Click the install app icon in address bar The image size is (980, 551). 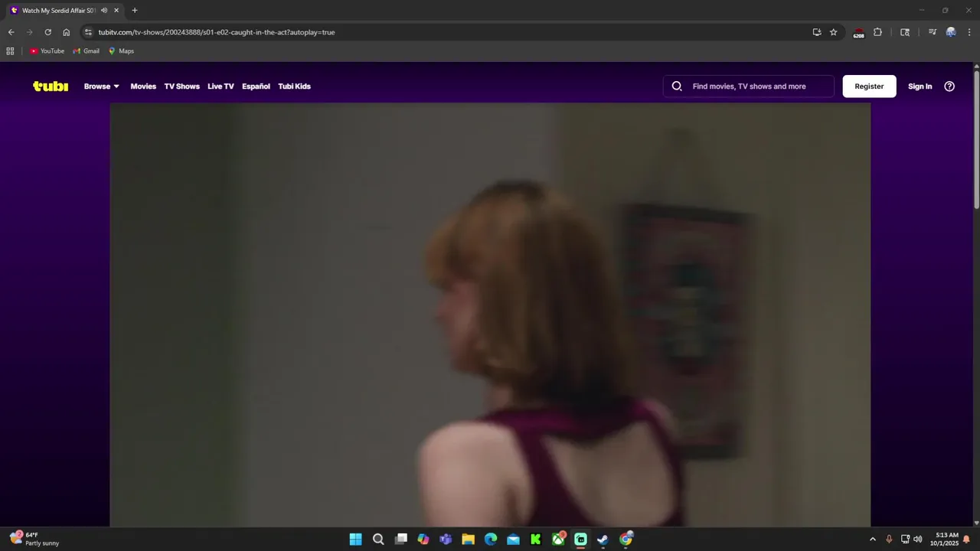tap(817, 32)
